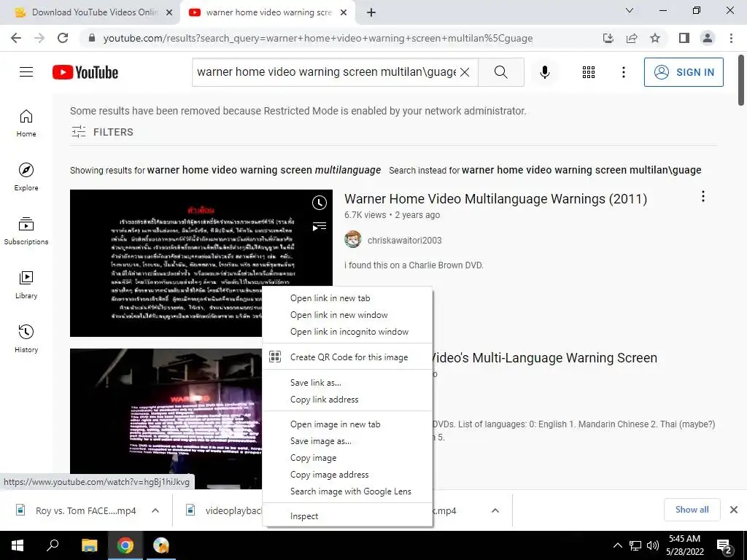
Task: Open chriskawaitori2003 channel name link
Action: point(404,241)
